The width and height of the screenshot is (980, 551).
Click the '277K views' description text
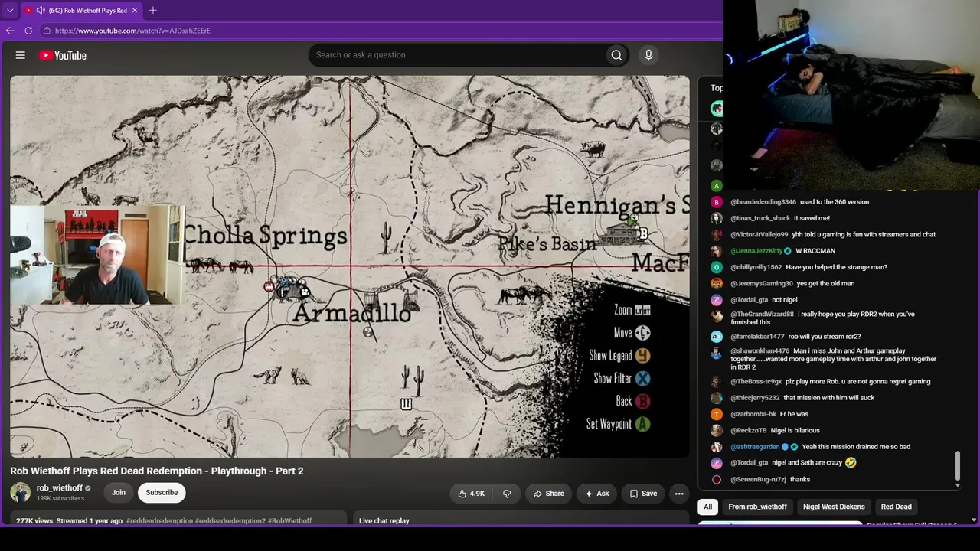click(34, 521)
